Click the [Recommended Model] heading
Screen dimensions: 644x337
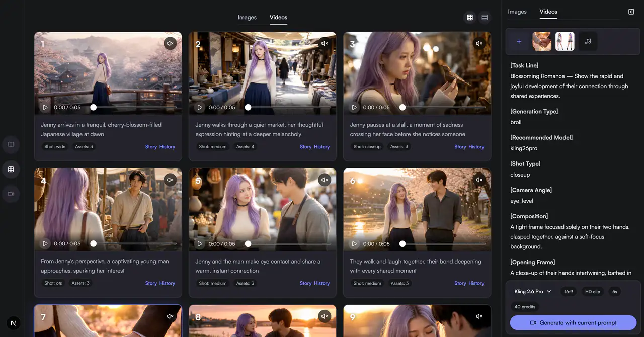click(x=541, y=138)
